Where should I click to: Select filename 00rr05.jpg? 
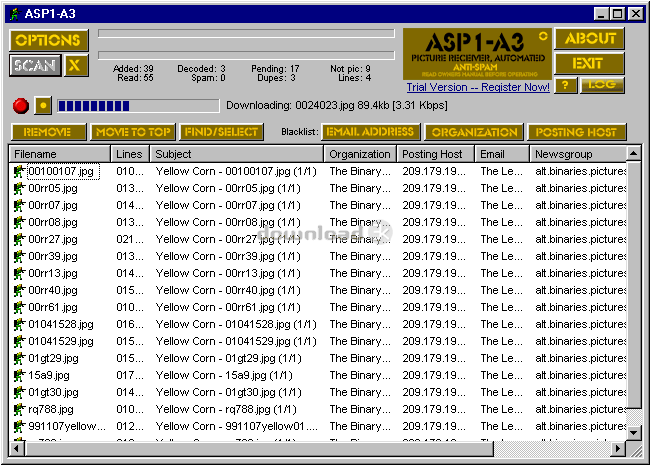pos(53,188)
